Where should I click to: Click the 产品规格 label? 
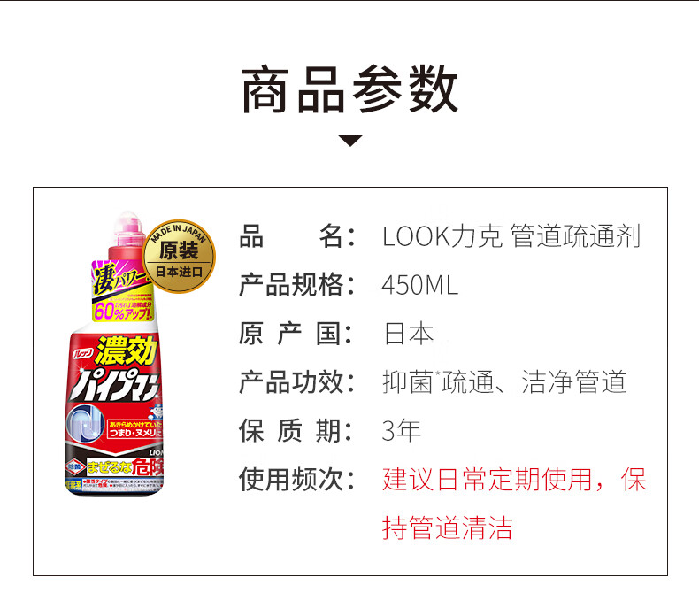(x=297, y=285)
